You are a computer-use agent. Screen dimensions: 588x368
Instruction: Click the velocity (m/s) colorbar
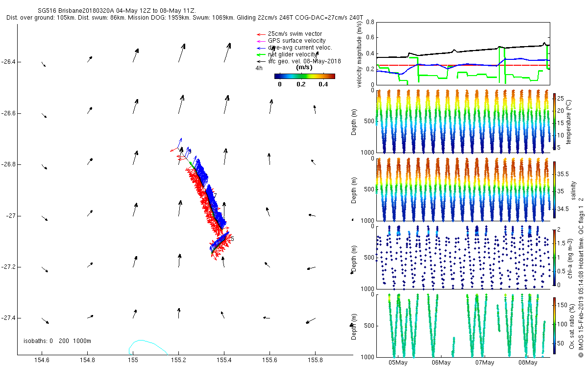pos(304,76)
